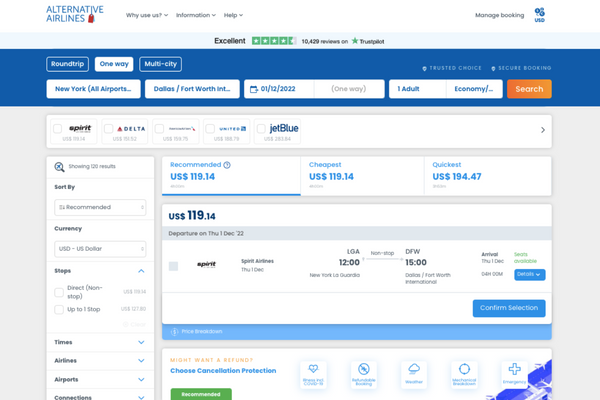Click the Spirit logo in the flight row
600x400 pixels.
[207, 264]
